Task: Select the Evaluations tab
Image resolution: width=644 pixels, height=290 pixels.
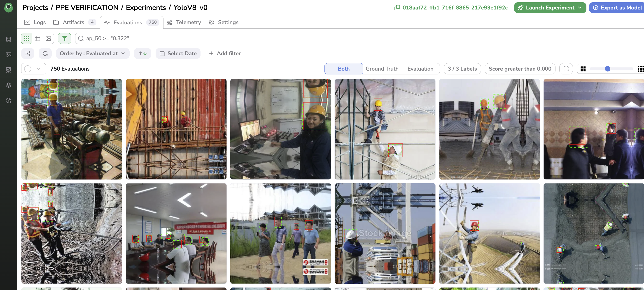Action: pyautogui.click(x=132, y=23)
